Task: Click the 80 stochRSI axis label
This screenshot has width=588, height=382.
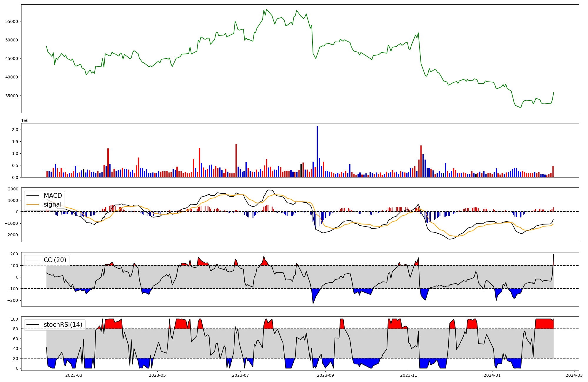Action: pos(16,329)
